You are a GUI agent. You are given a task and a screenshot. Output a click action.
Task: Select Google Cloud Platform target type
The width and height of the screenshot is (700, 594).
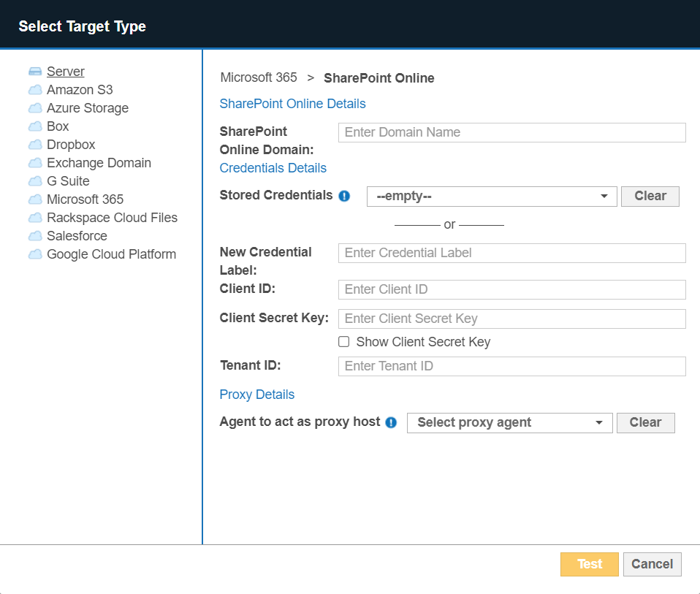tap(111, 254)
